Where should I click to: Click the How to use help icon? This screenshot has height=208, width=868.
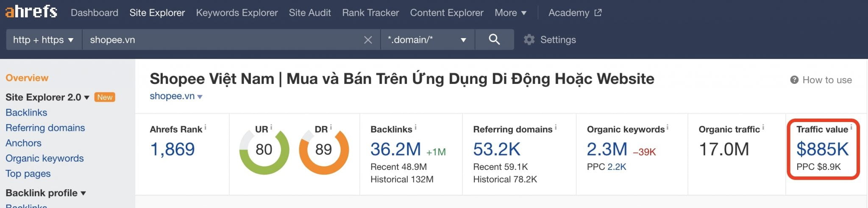(794, 80)
